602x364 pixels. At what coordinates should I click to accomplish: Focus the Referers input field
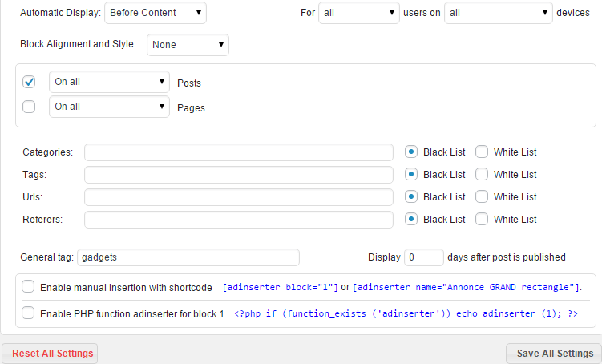[239, 220]
